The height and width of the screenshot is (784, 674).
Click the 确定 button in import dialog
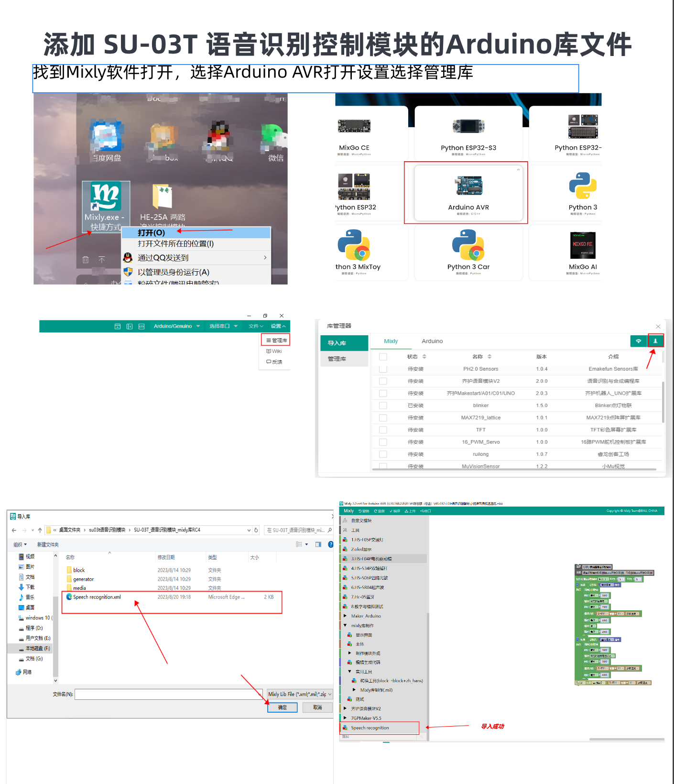click(283, 707)
